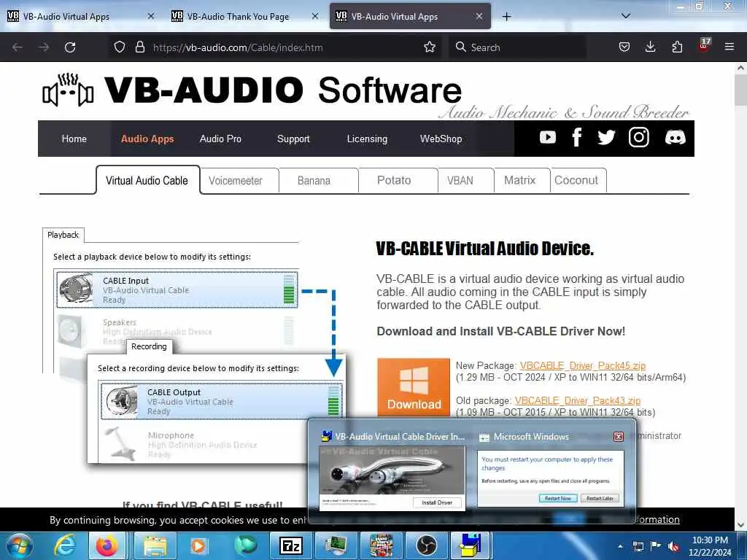Open 7-Zip from the taskbar
The image size is (747, 560).
pos(291,546)
